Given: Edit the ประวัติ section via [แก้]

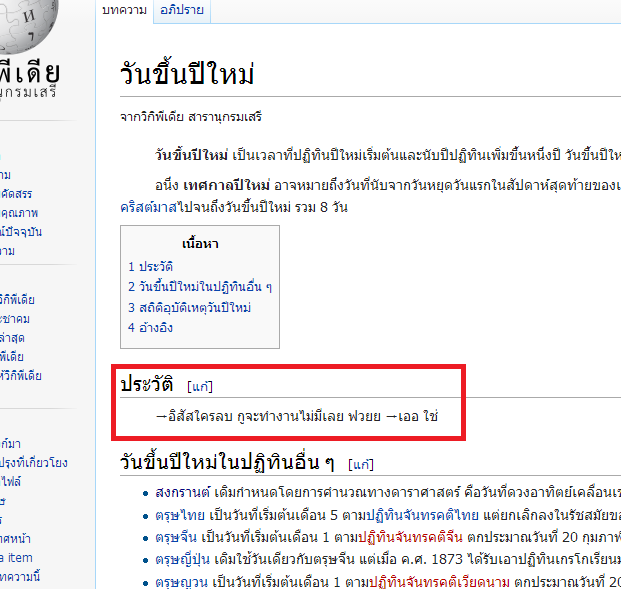Looking at the screenshot, I should pyautogui.click(x=200, y=386).
